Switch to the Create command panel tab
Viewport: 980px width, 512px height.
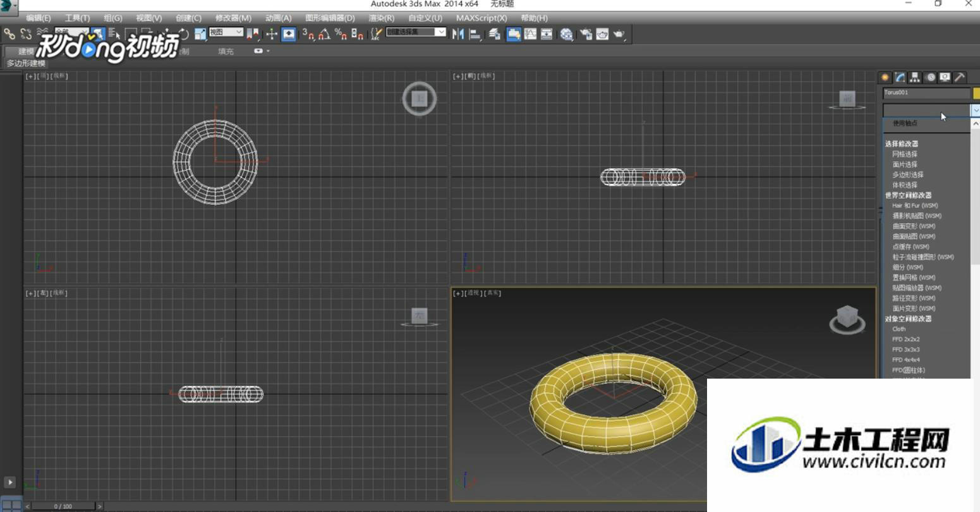pyautogui.click(x=885, y=77)
